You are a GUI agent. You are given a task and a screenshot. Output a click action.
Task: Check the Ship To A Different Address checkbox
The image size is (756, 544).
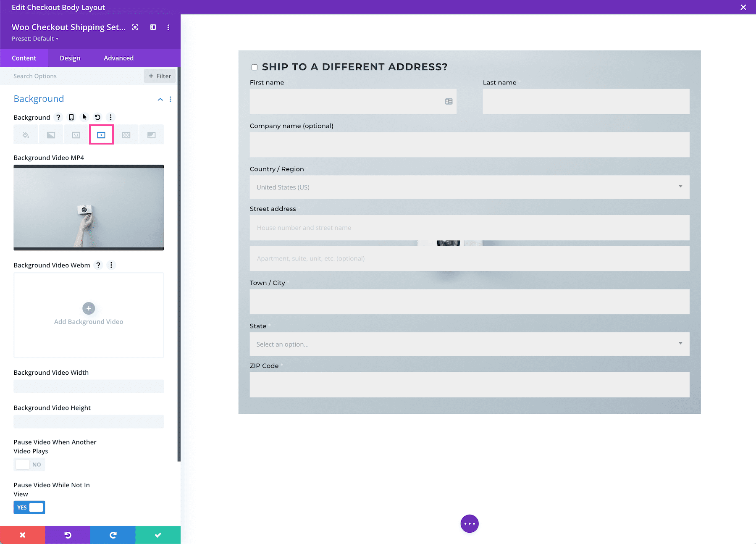pyautogui.click(x=254, y=67)
